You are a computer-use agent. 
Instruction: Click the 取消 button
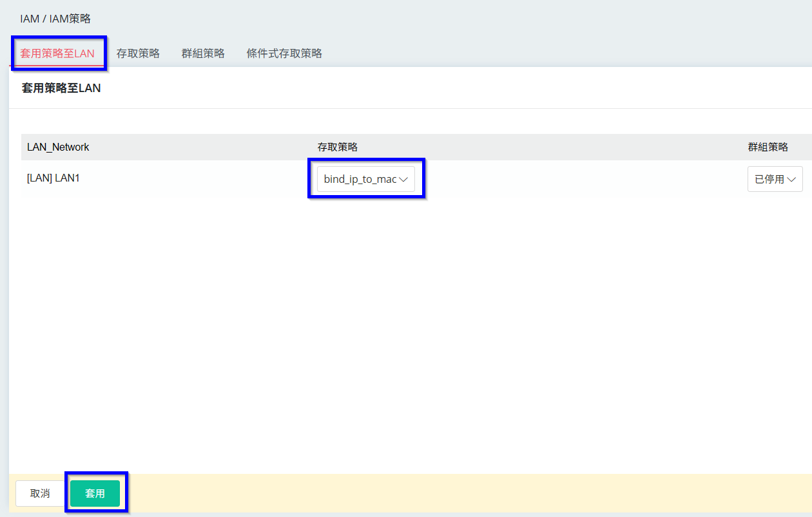tap(40, 493)
